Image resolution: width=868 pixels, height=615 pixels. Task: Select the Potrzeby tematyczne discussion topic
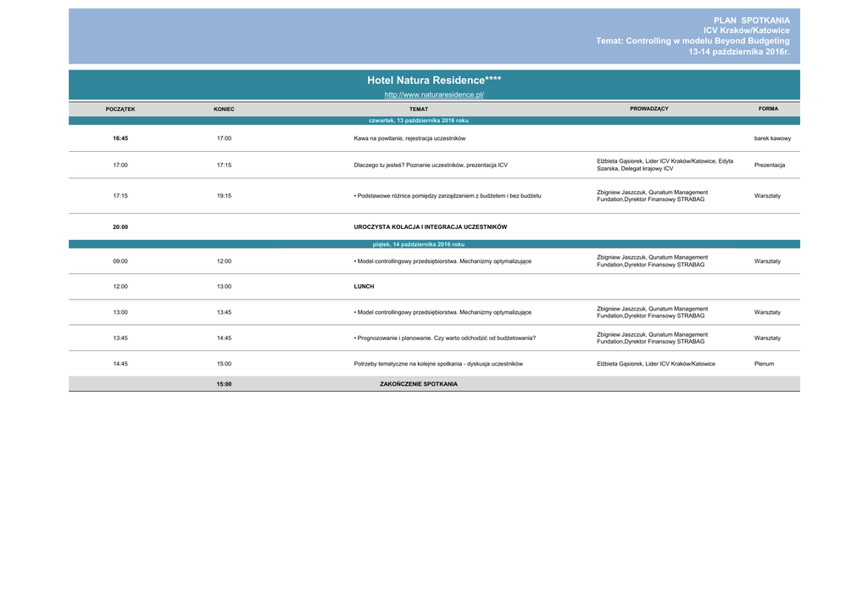pyautogui.click(x=437, y=364)
